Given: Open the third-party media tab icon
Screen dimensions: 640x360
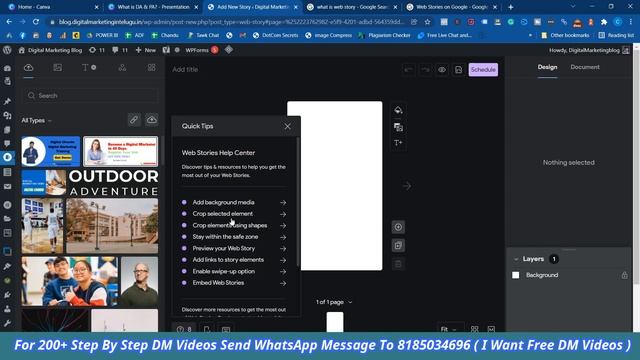Looking at the screenshot, I should (58, 68).
